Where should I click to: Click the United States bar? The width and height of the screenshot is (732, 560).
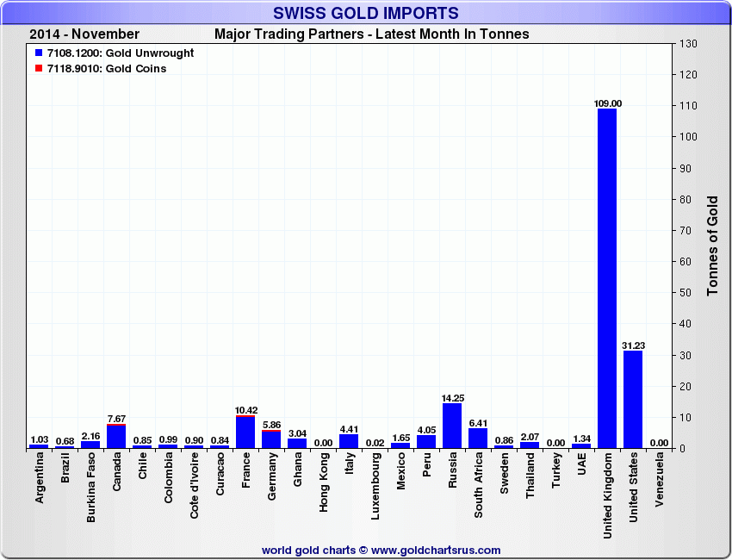click(633, 399)
